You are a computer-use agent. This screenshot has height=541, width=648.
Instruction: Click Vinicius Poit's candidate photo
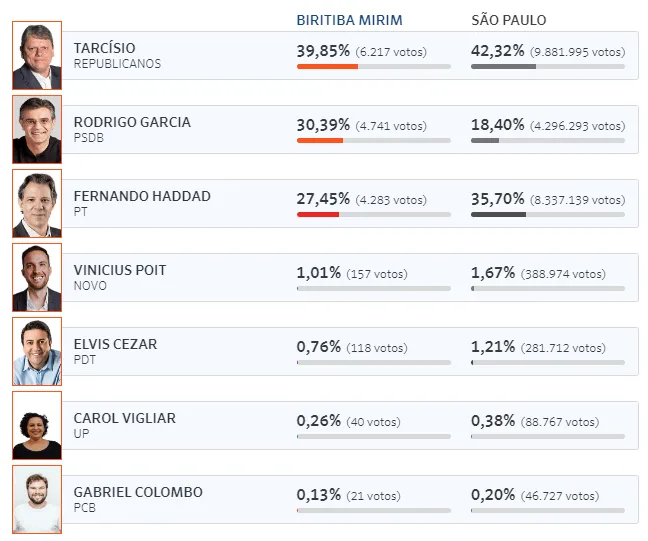[x=37, y=278]
